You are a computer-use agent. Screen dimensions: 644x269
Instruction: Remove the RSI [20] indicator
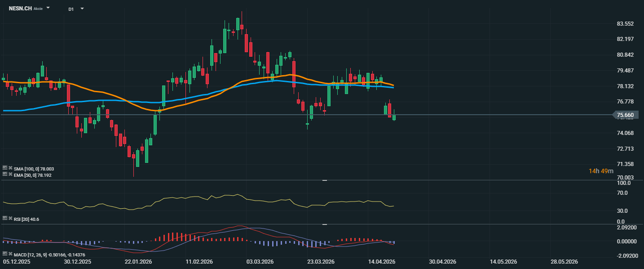pyautogui.click(x=10, y=218)
